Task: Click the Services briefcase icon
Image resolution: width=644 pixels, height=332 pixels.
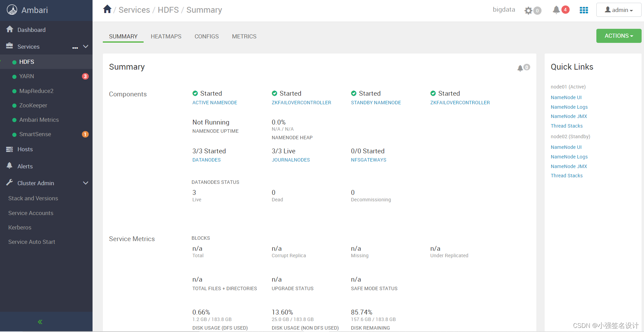Action: click(10, 46)
